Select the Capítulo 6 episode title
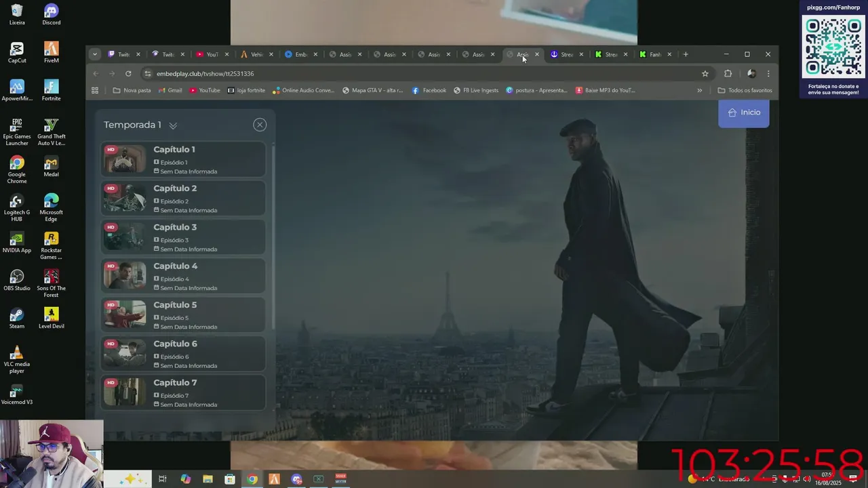 (x=175, y=344)
